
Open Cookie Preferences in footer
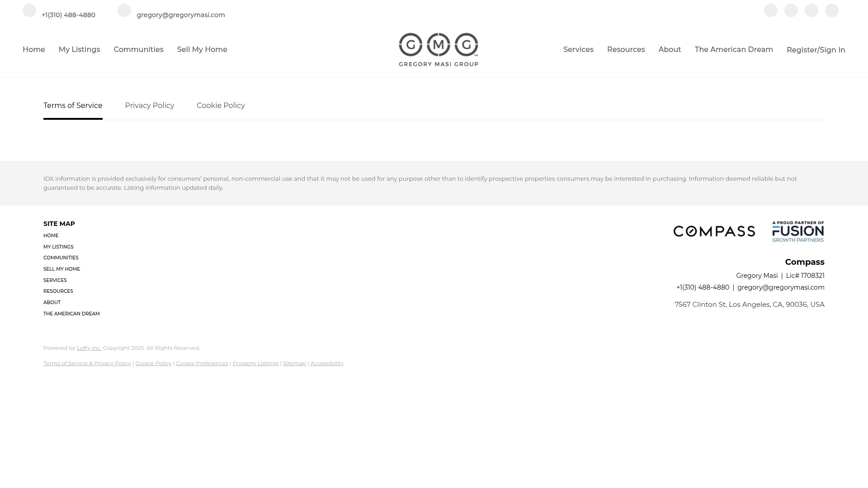[x=202, y=363]
